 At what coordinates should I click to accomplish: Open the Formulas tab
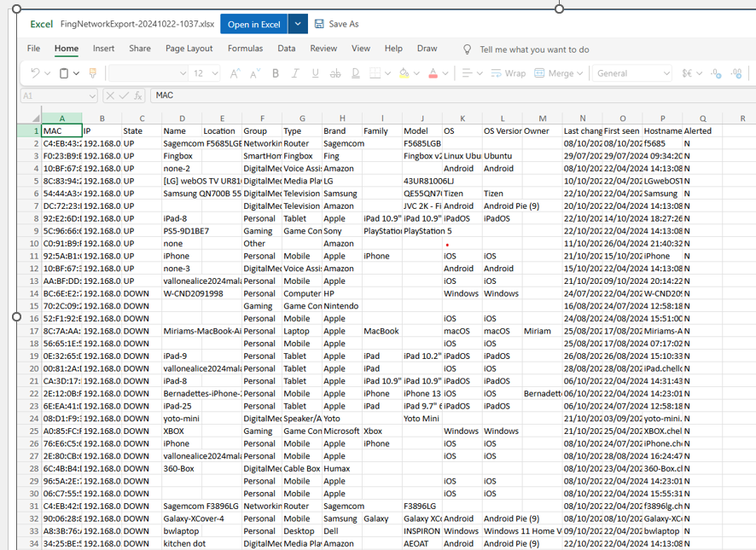coord(246,49)
